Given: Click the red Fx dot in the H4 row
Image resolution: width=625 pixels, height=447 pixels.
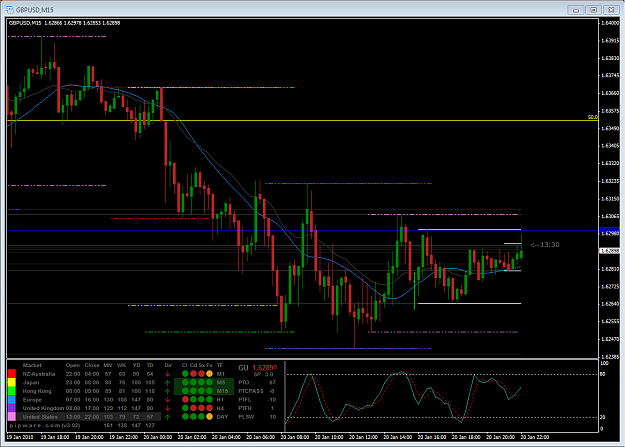Looking at the screenshot, I should 209,408.
